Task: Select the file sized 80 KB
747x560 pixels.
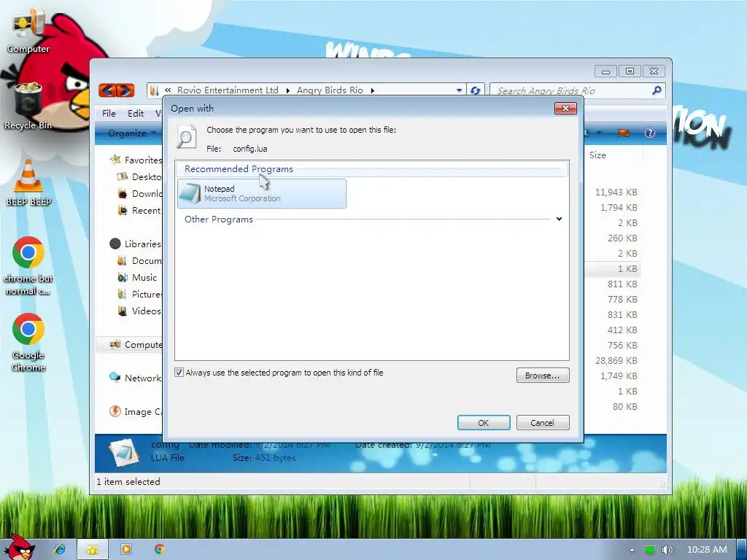Action: 624,406
